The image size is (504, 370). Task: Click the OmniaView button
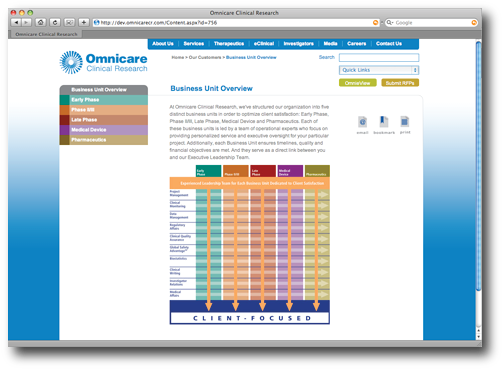(357, 83)
